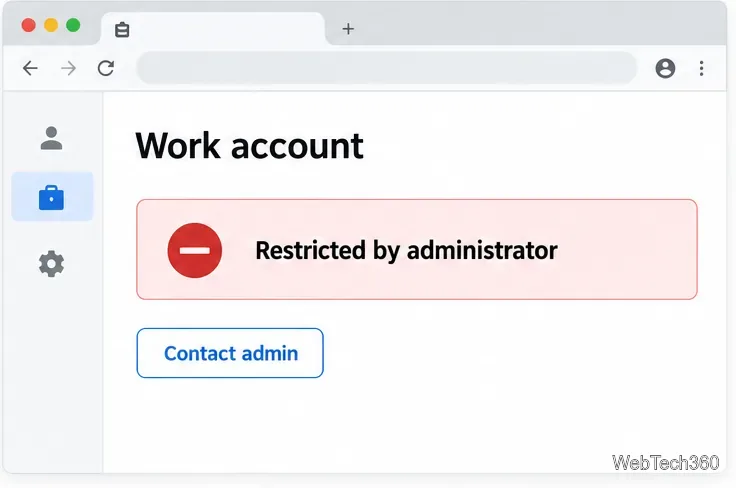
Task: Click the Restricted by administrator message text
Action: pos(406,250)
